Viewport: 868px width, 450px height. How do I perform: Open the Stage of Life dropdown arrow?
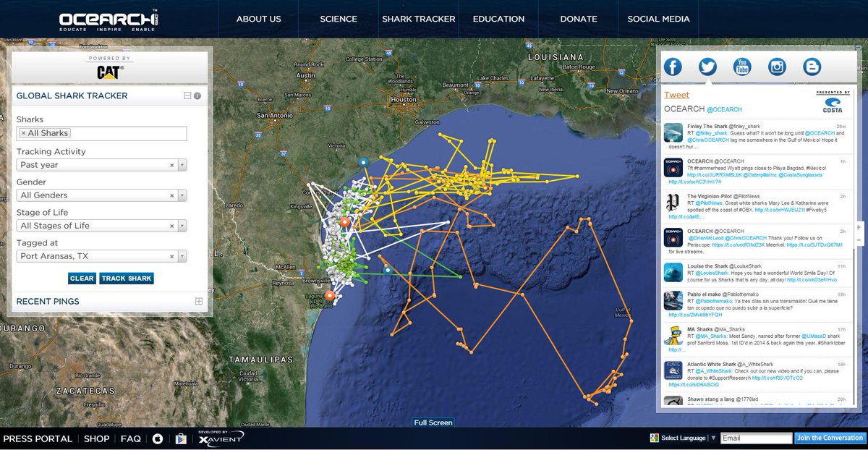(x=182, y=226)
